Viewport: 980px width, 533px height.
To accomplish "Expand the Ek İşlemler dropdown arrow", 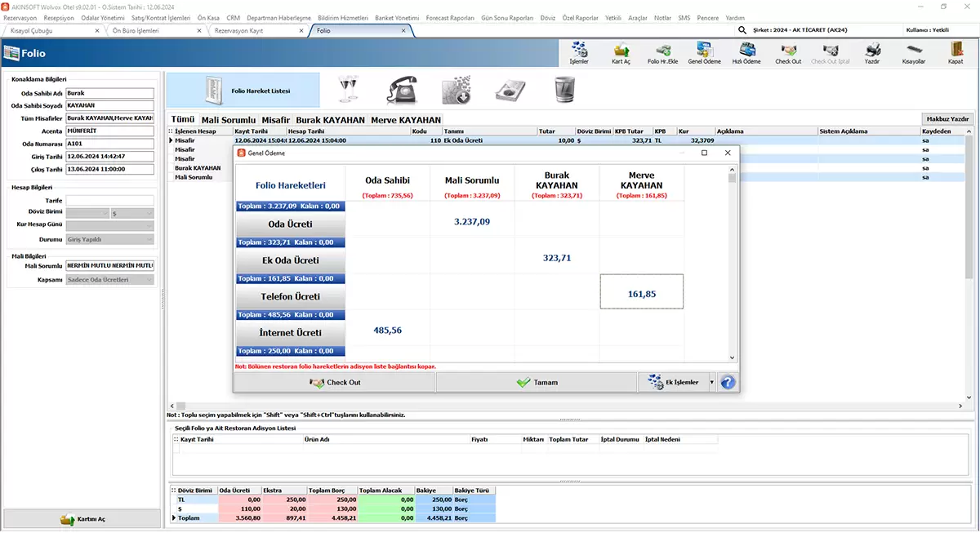I will click(x=711, y=382).
